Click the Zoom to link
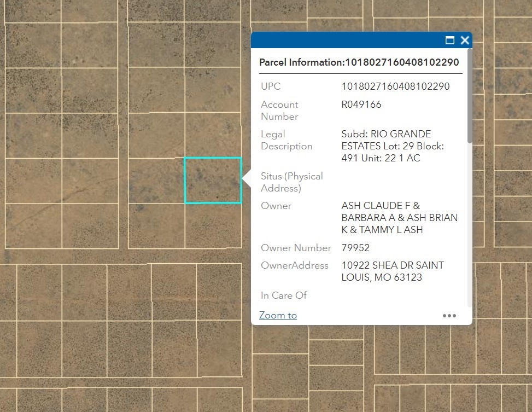Image resolution: width=532 pixels, height=412 pixels. coord(278,315)
